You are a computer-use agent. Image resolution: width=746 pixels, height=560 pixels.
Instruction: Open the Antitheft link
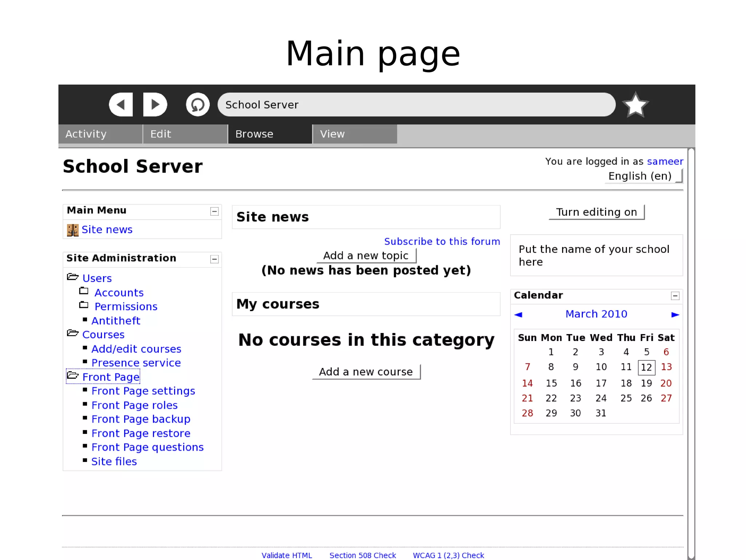tap(116, 321)
